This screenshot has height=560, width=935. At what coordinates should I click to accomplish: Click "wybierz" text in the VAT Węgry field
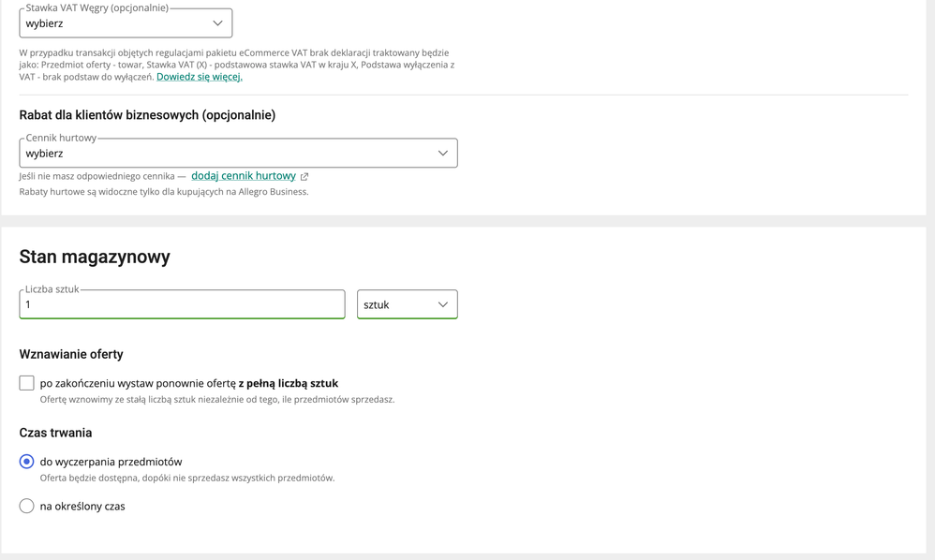pos(45,23)
